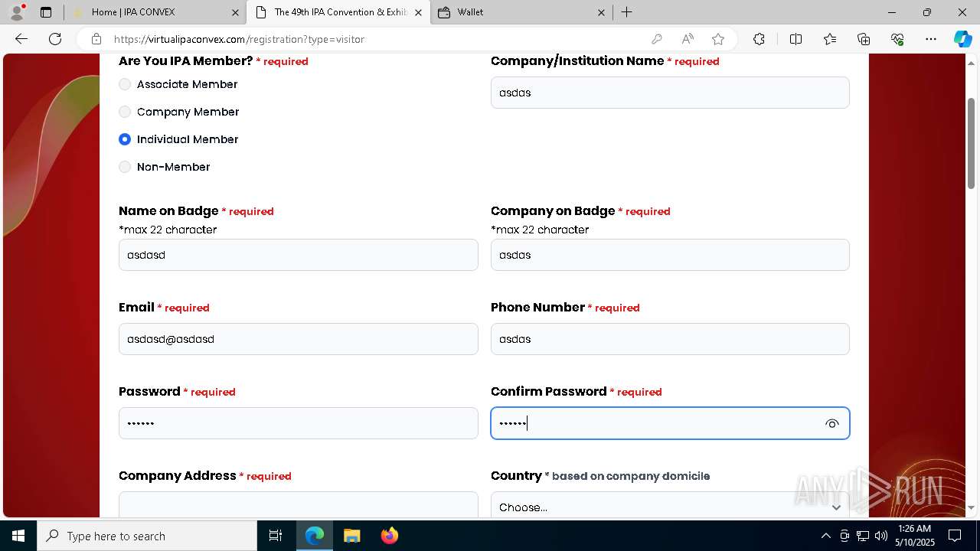
Task: Focus the Company Address field
Action: (299, 505)
